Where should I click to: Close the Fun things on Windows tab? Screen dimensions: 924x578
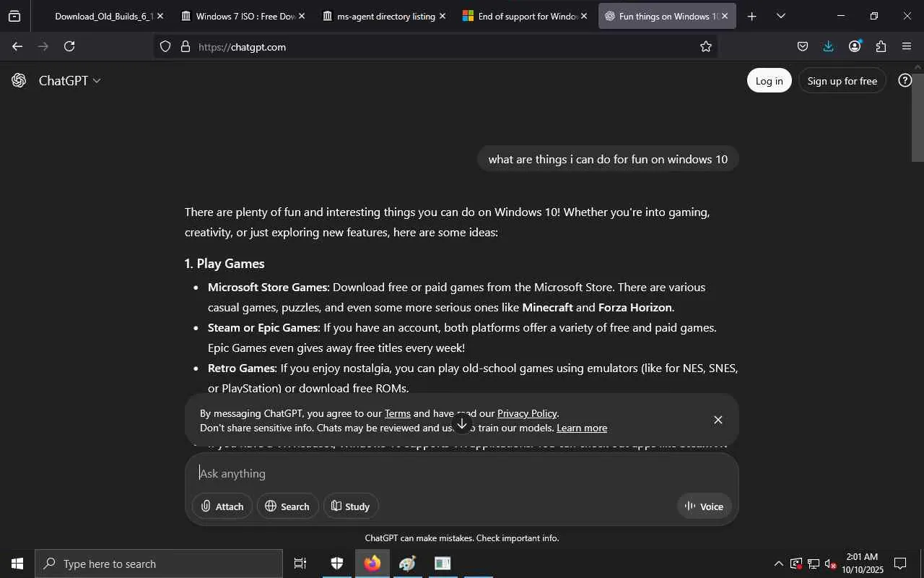tap(725, 16)
